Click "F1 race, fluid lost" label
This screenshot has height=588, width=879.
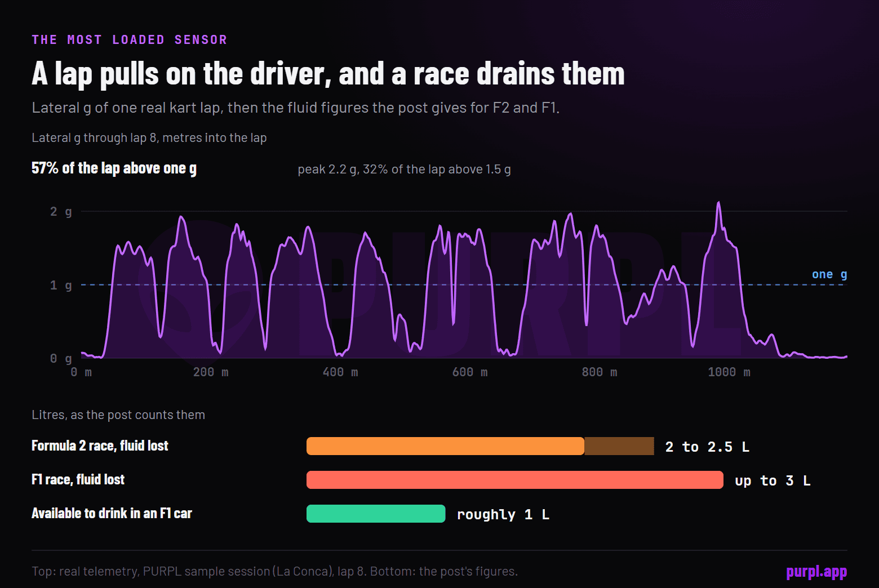point(78,480)
